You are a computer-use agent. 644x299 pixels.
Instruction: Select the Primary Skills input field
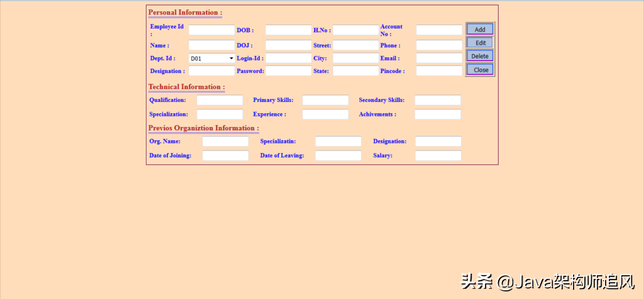pyautogui.click(x=325, y=100)
